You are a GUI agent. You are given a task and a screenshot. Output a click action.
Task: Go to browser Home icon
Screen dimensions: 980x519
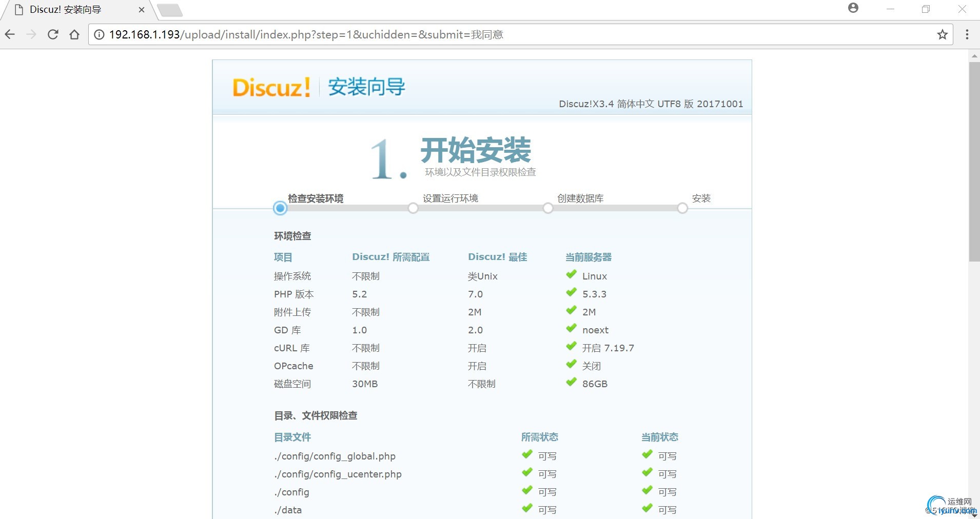point(74,34)
